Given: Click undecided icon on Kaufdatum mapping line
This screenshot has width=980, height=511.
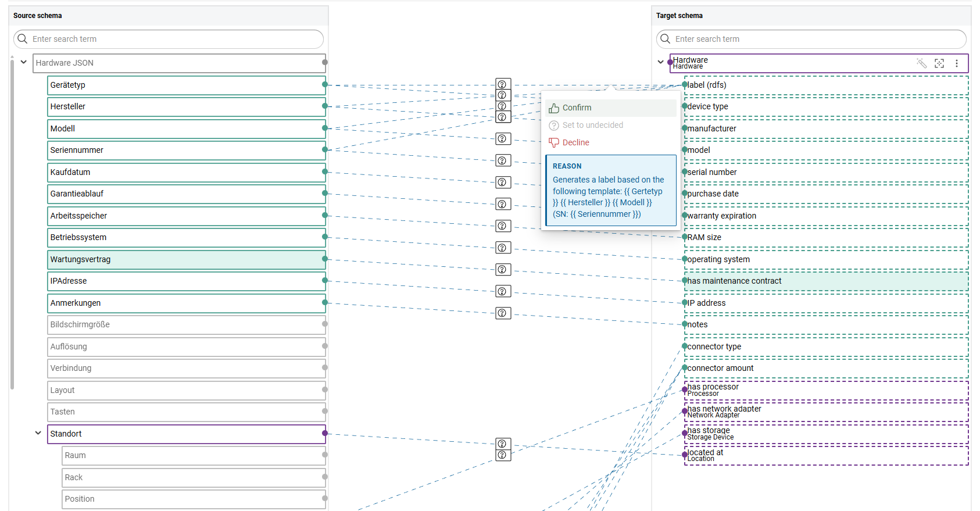Looking at the screenshot, I should point(503,183).
